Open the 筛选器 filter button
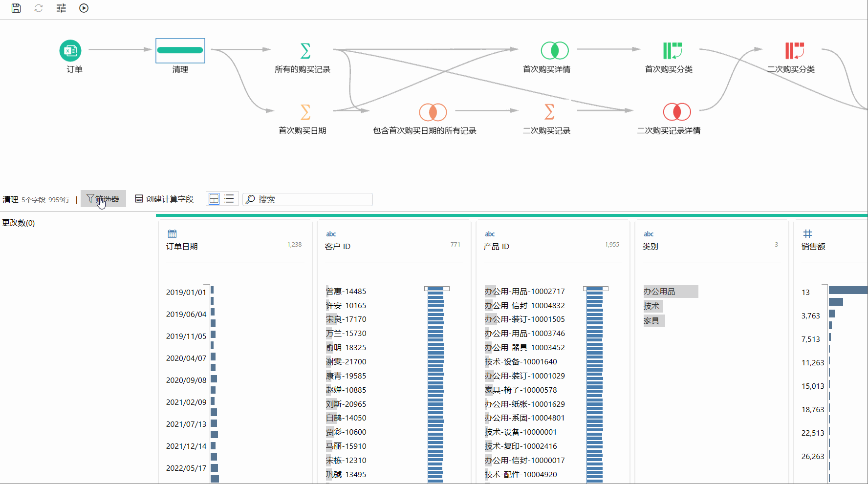This screenshot has height=484, width=868. click(x=103, y=199)
